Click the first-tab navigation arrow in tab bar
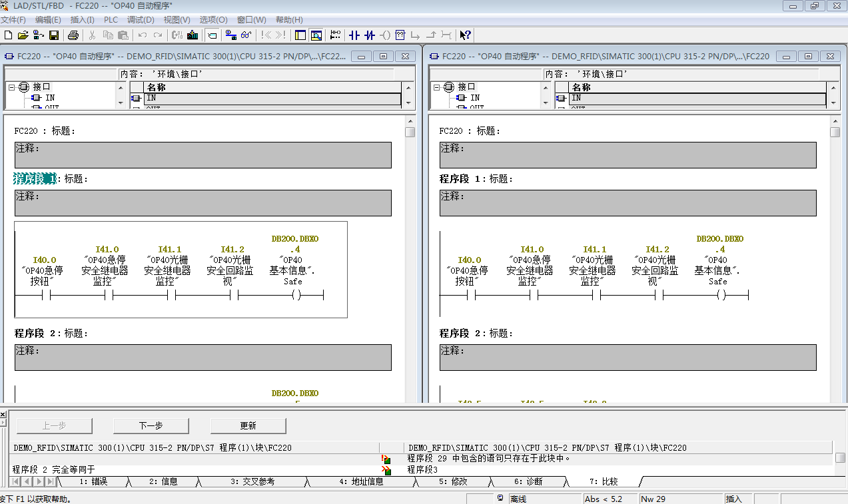The image size is (848, 504). click(17, 481)
